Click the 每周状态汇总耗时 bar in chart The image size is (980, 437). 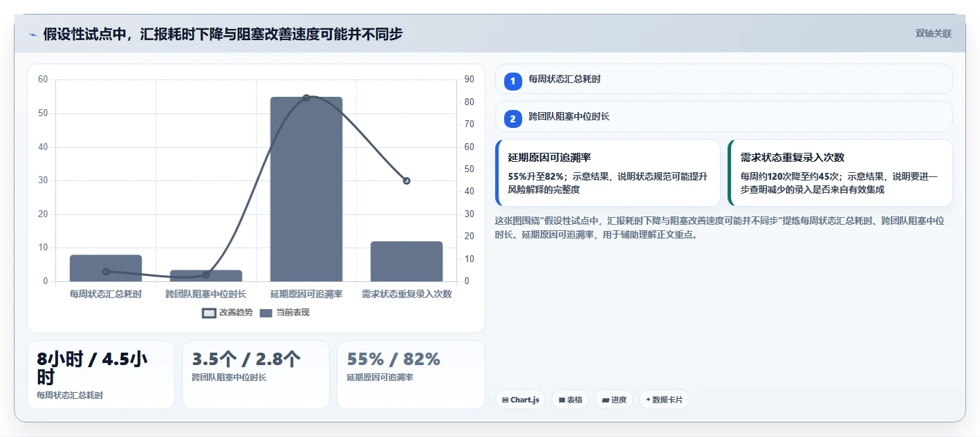[106, 268]
